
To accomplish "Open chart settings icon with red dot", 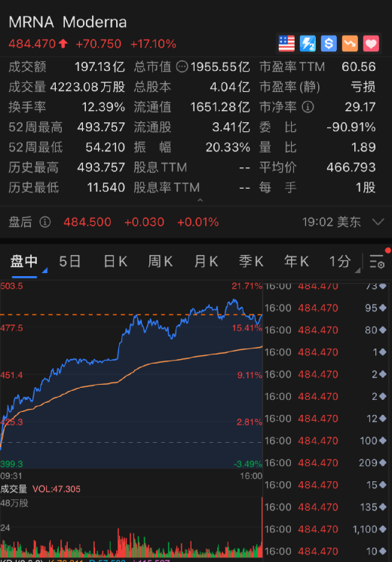I will click(x=378, y=262).
